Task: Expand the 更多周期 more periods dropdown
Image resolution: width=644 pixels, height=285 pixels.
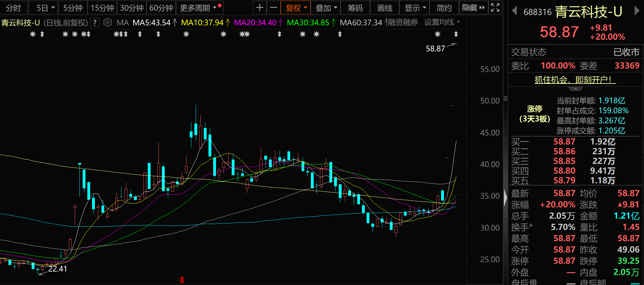Action: coord(198,8)
